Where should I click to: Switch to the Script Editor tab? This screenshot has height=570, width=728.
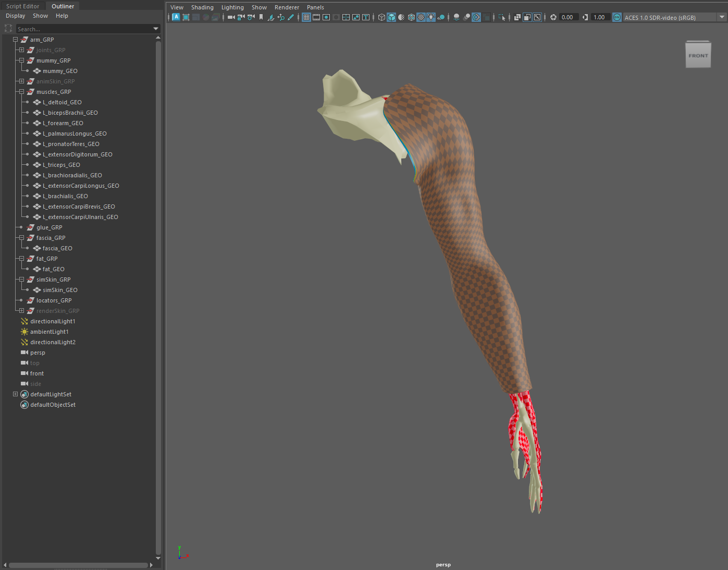click(23, 6)
